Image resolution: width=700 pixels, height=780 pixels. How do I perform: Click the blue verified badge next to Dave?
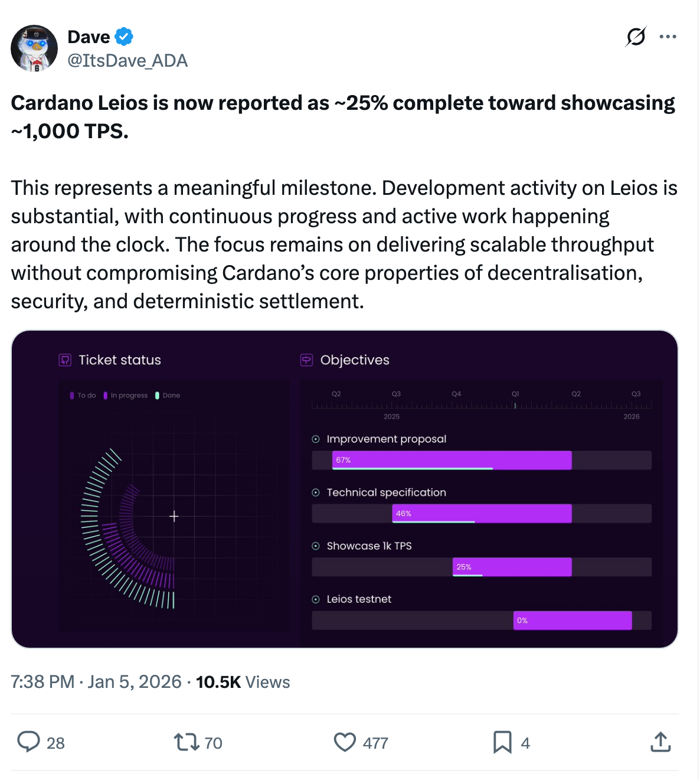pyautogui.click(x=124, y=36)
